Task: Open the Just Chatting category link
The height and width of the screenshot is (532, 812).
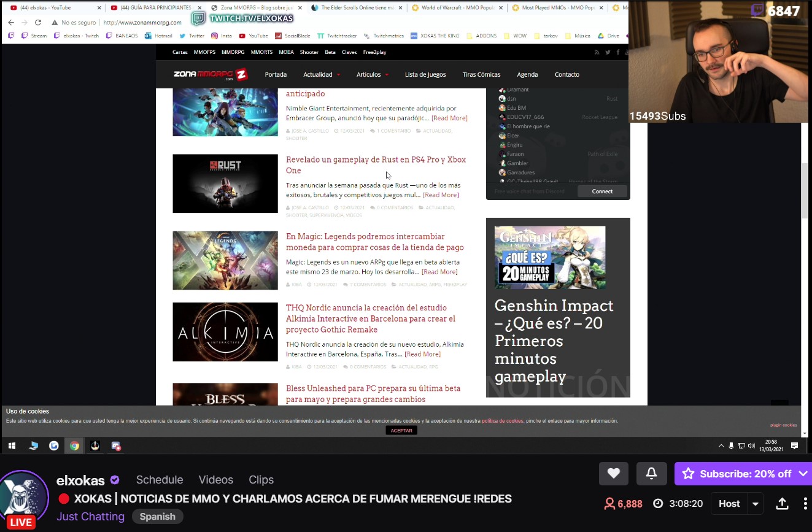Action: tap(90, 517)
